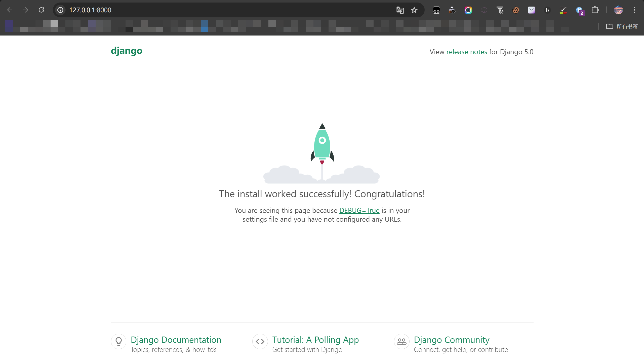Screen dimensions: 644x364
Task: Click the funnel filter extension icon
Action: click(x=500, y=10)
